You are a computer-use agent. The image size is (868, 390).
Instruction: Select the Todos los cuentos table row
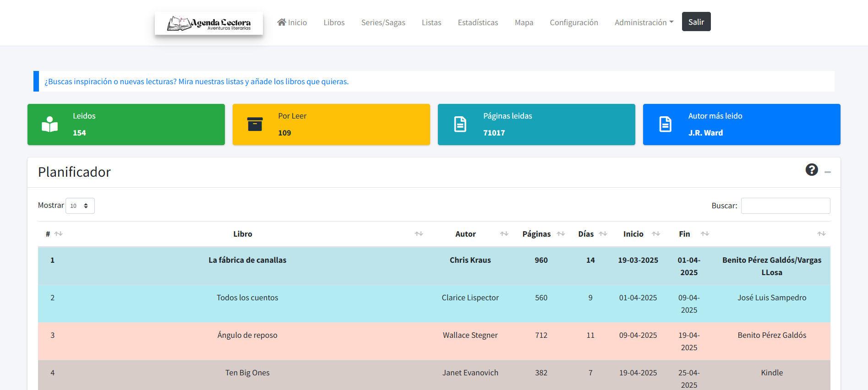coord(247,298)
